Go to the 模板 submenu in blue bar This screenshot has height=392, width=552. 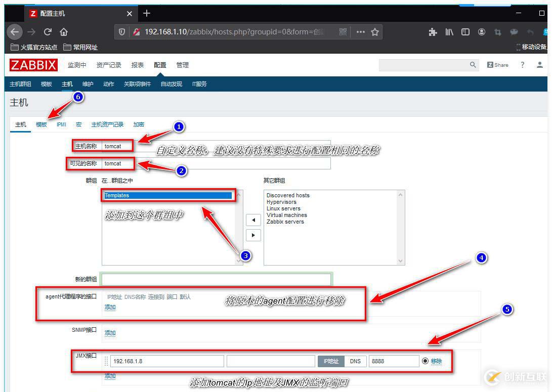(x=47, y=84)
